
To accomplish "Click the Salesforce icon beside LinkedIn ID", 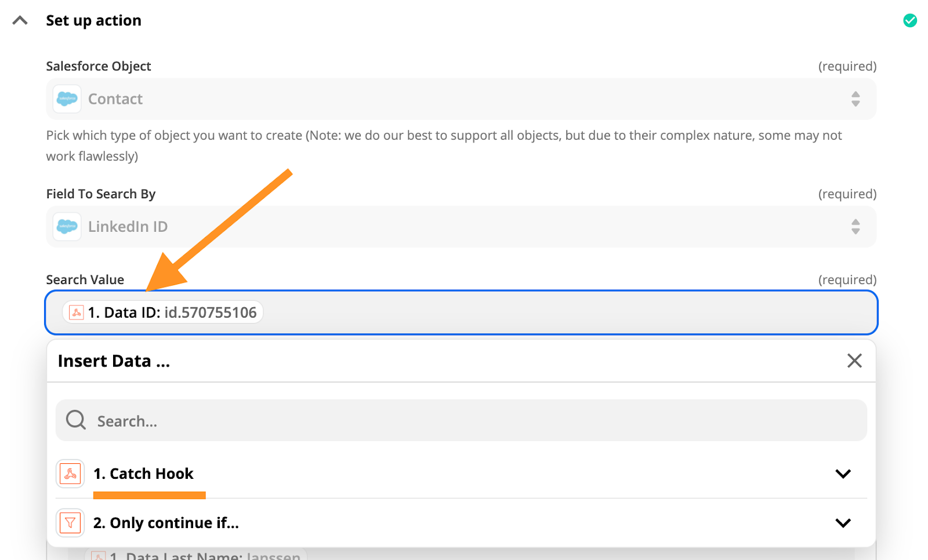I will pyautogui.click(x=67, y=227).
